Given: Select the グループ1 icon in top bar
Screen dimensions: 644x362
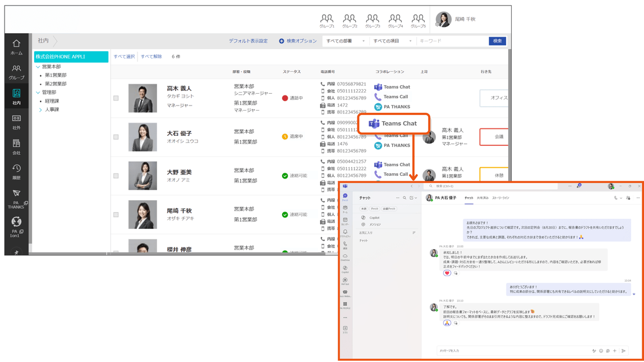Looking at the screenshot, I should tap(327, 21).
